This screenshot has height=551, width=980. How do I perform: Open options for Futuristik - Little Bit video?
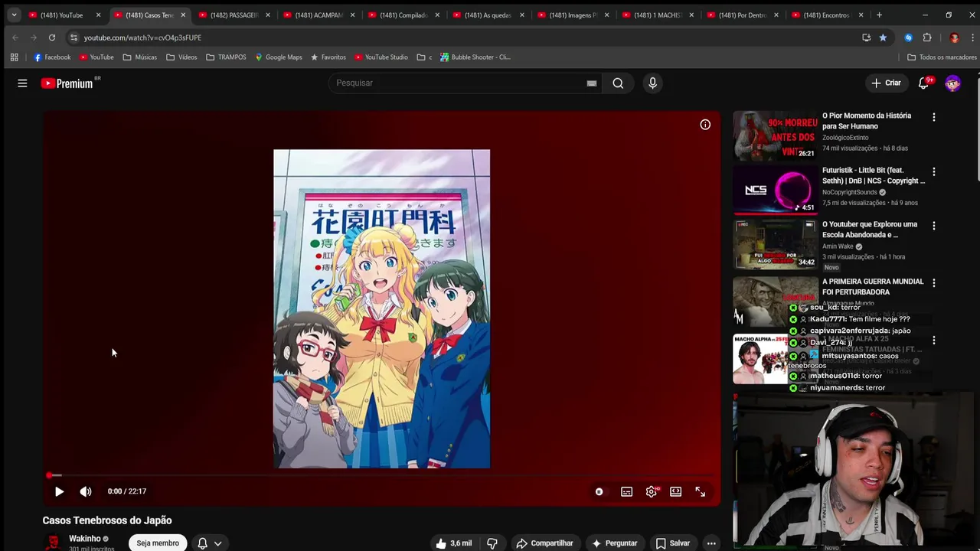point(933,171)
